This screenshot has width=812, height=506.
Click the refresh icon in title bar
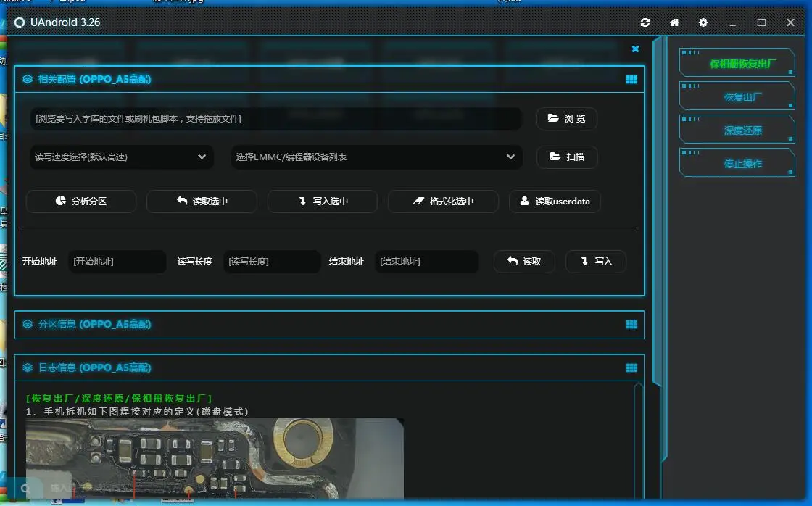click(645, 22)
